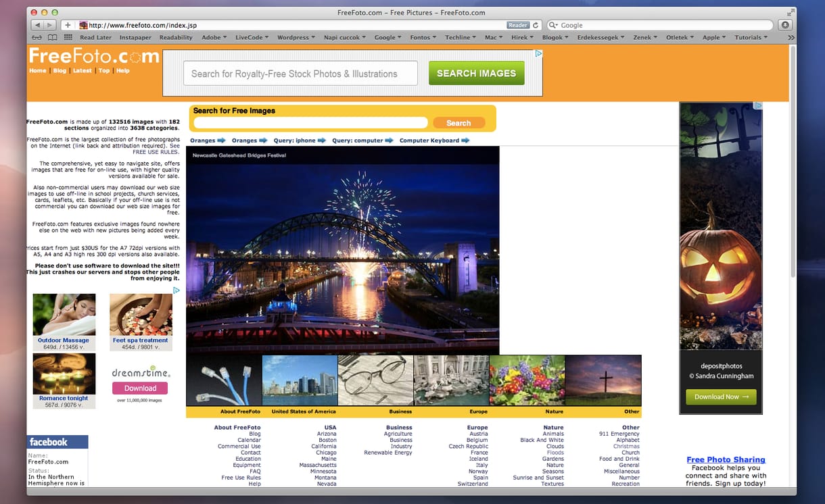825x504 pixels.
Task: Open the Home link in site header
Action: click(x=38, y=70)
